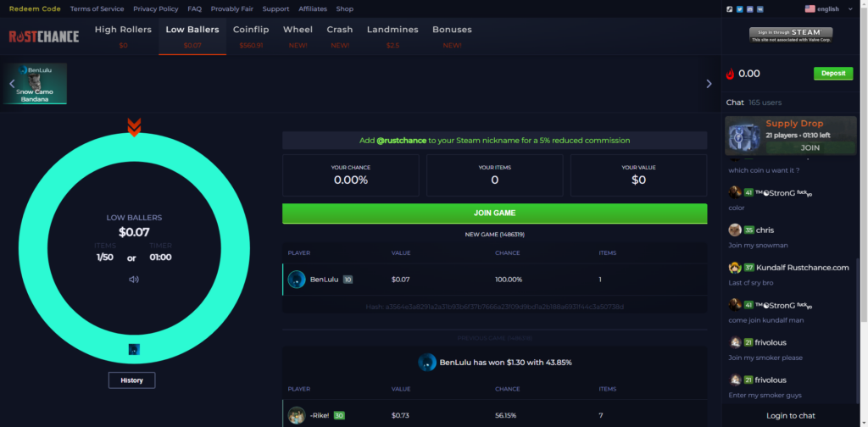Click StronG avatar above 'come join kundalf' message
This screenshot has width=868, height=427.
[x=735, y=305]
